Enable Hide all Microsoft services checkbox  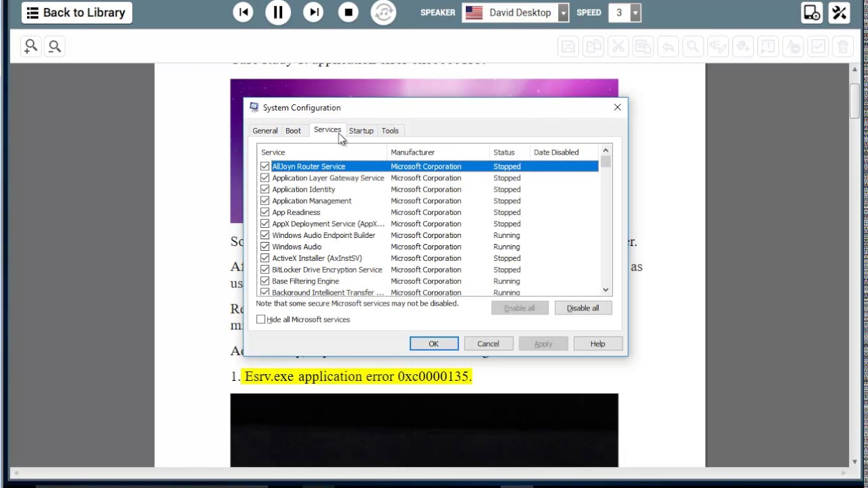[x=260, y=319]
